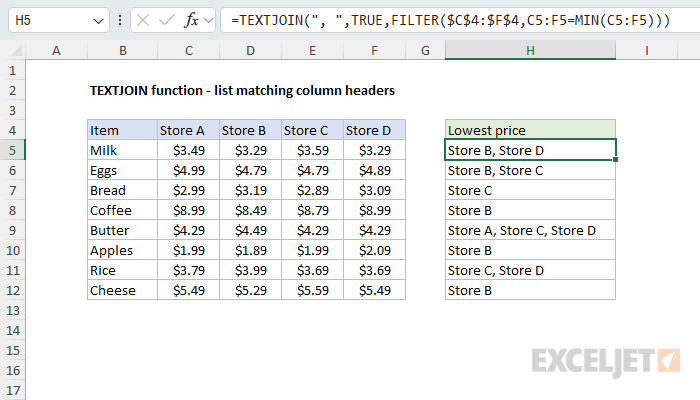Select column D header

[x=250, y=51]
